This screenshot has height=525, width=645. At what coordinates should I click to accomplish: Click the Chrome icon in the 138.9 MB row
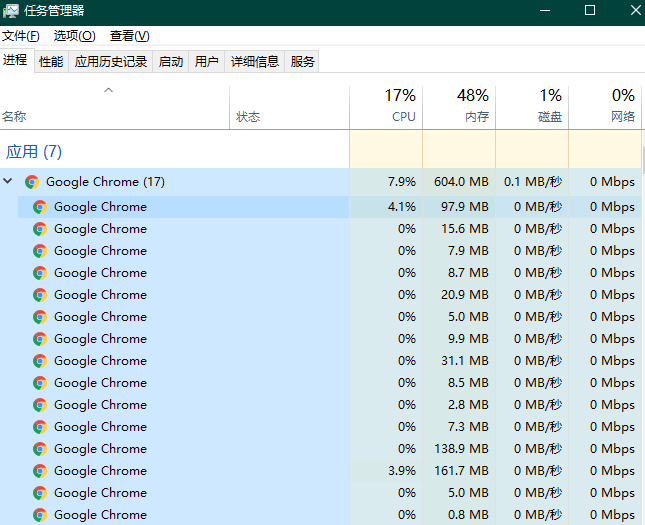40,449
